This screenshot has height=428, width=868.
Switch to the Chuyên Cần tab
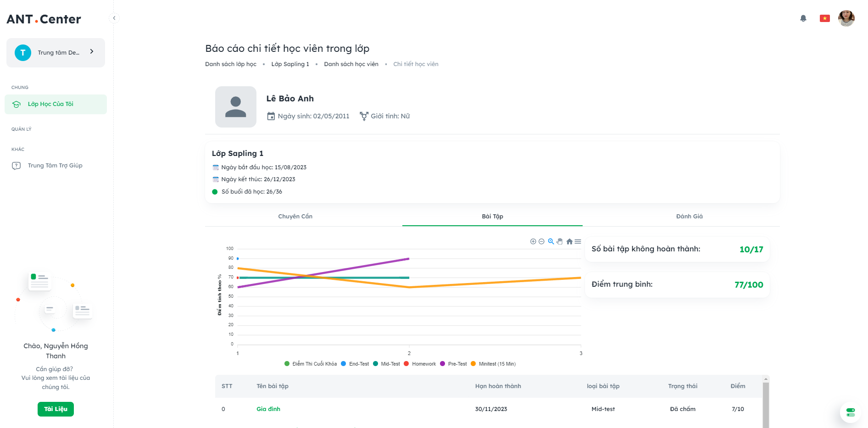[x=295, y=217]
